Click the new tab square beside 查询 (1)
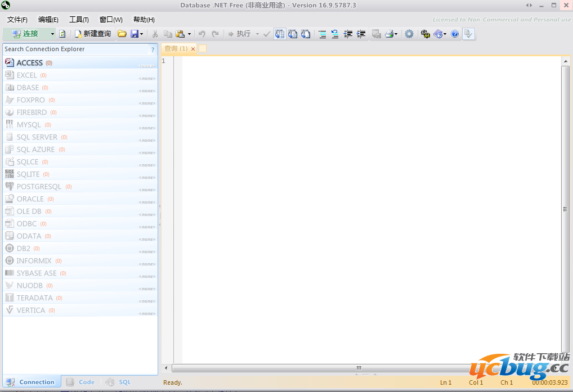This screenshot has height=392, width=573. pos(203,48)
